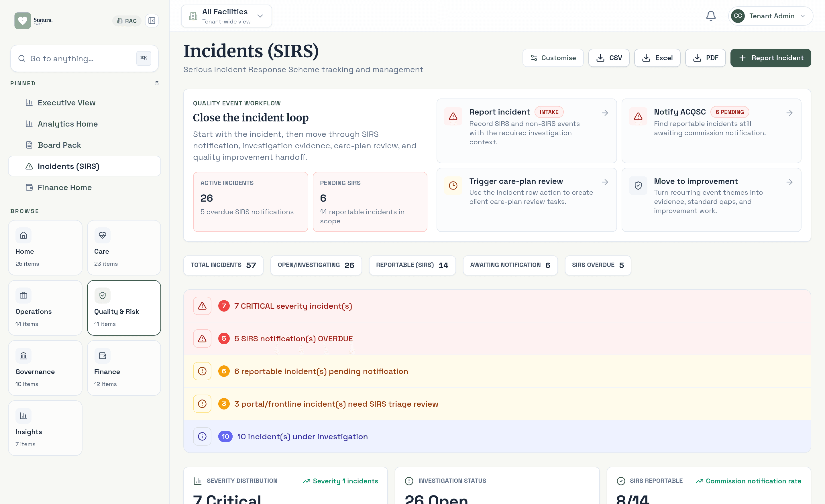Open 7 CRITICAL severity incident(s) alert
The image size is (825, 504).
pos(497,306)
